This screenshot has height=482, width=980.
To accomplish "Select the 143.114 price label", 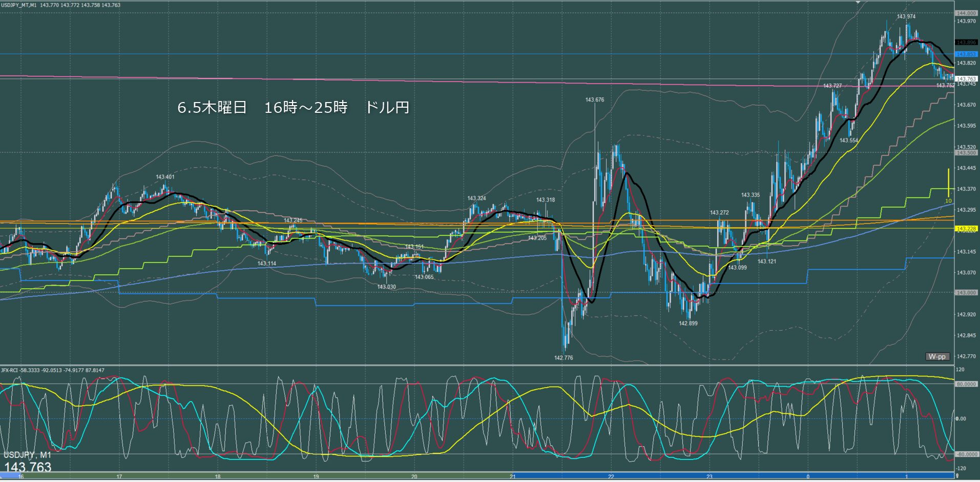I will 266,264.
